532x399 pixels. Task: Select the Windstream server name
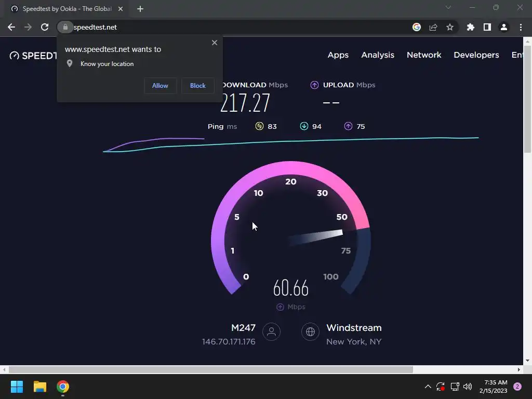pyautogui.click(x=354, y=328)
